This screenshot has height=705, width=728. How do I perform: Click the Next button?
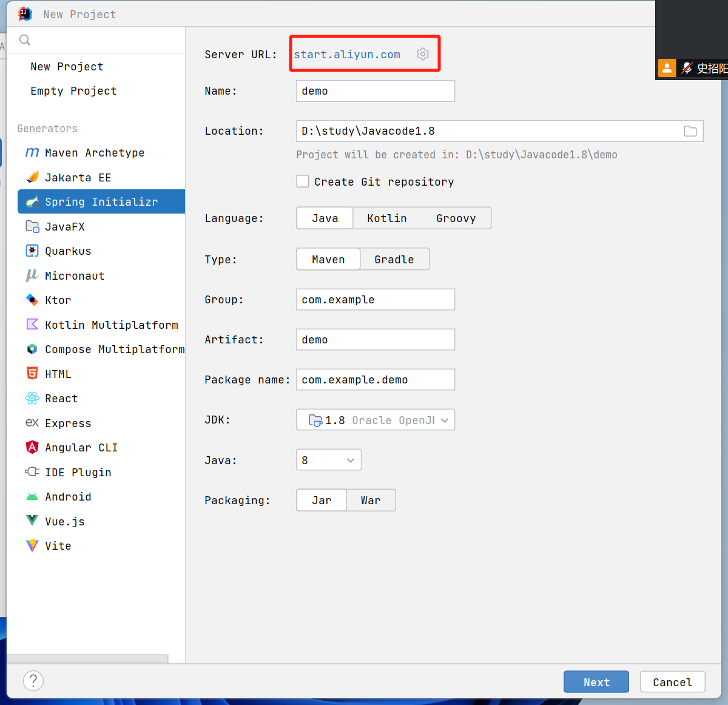tap(596, 681)
